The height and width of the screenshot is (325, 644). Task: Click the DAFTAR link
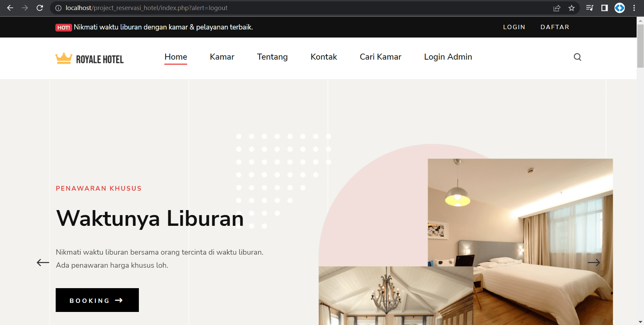[x=554, y=27]
